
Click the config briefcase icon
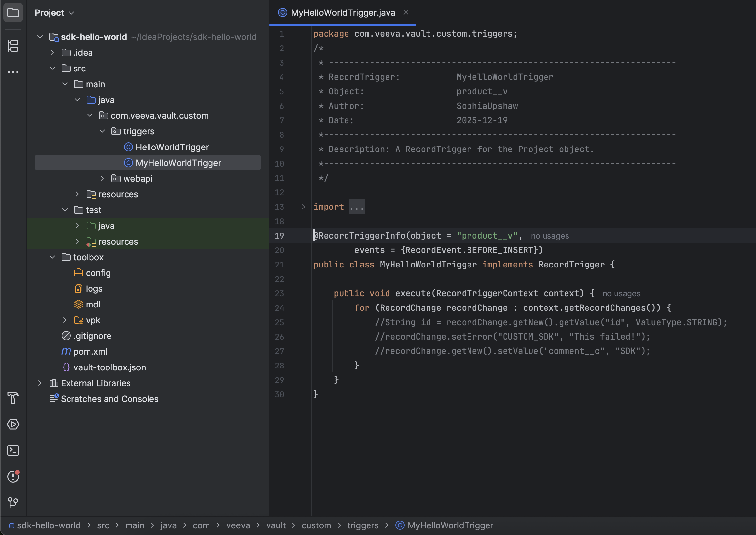click(78, 273)
